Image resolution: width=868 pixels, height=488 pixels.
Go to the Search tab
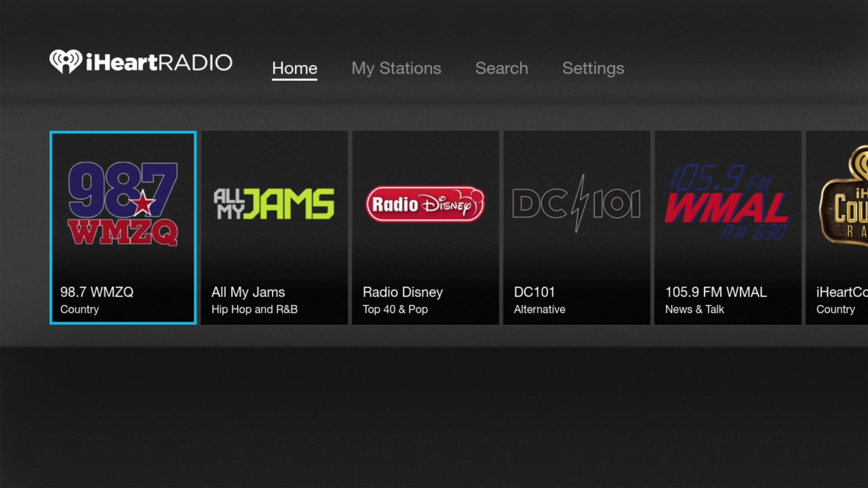[501, 68]
